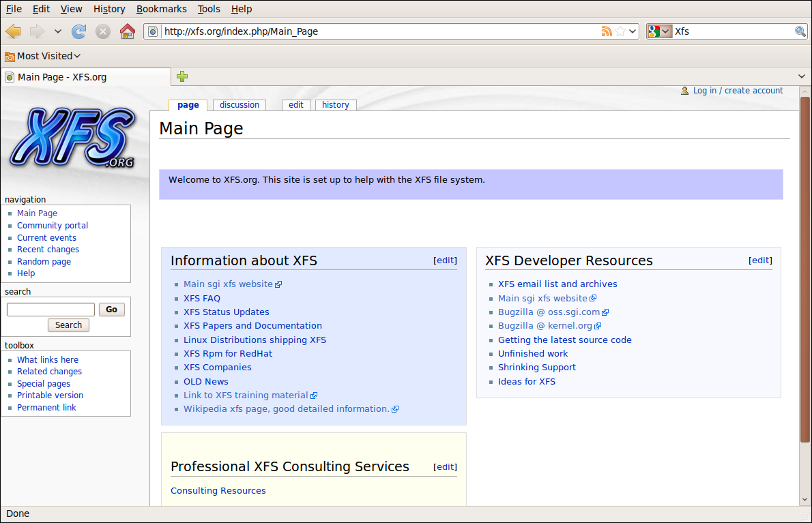
Task: Open the View menu
Action: click(x=71, y=9)
